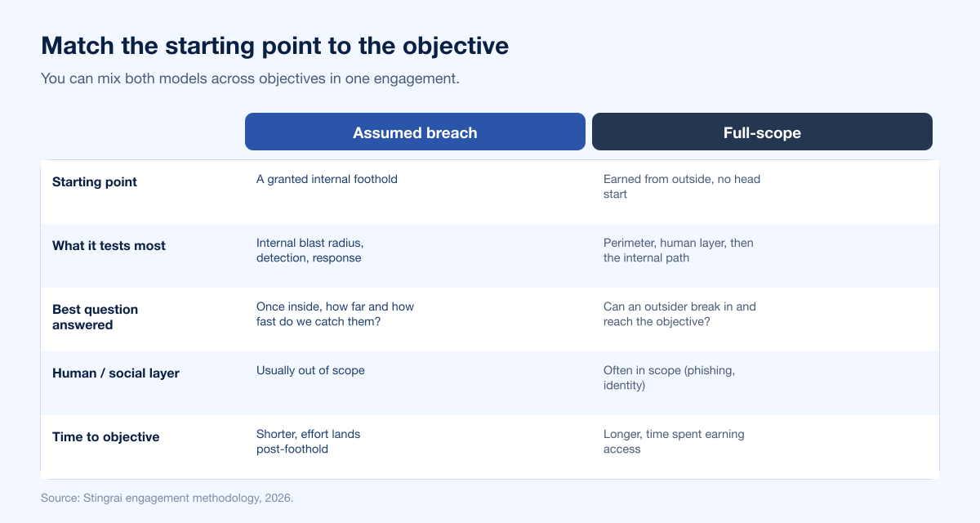Click 'A granted internal foothold' cell
The image size is (980, 523).
(x=327, y=179)
